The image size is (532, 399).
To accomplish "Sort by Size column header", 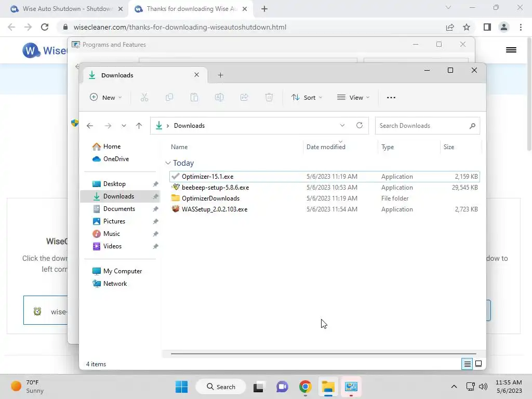I will click(x=448, y=147).
